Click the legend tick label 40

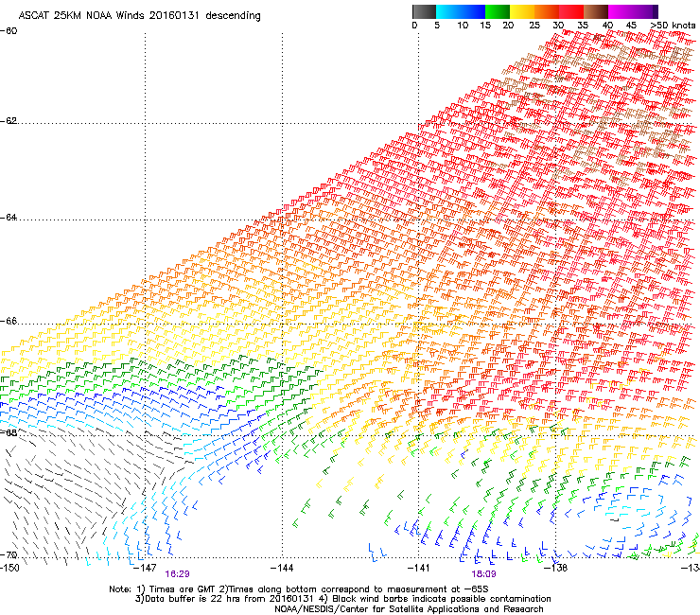[607, 26]
